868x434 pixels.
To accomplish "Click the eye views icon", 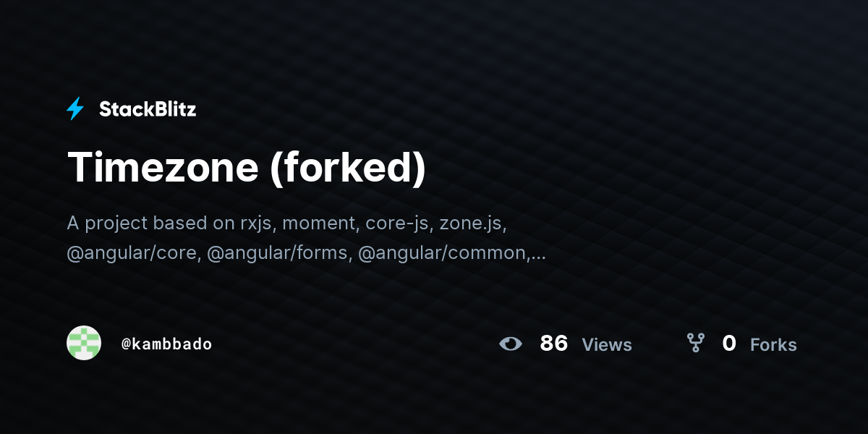I will coord(511,344).
